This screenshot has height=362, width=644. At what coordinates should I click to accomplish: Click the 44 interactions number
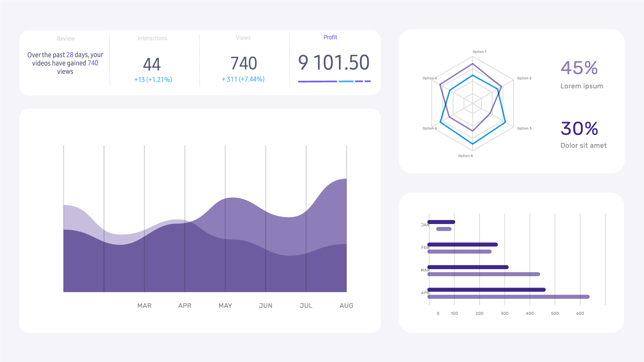(152, 64)
